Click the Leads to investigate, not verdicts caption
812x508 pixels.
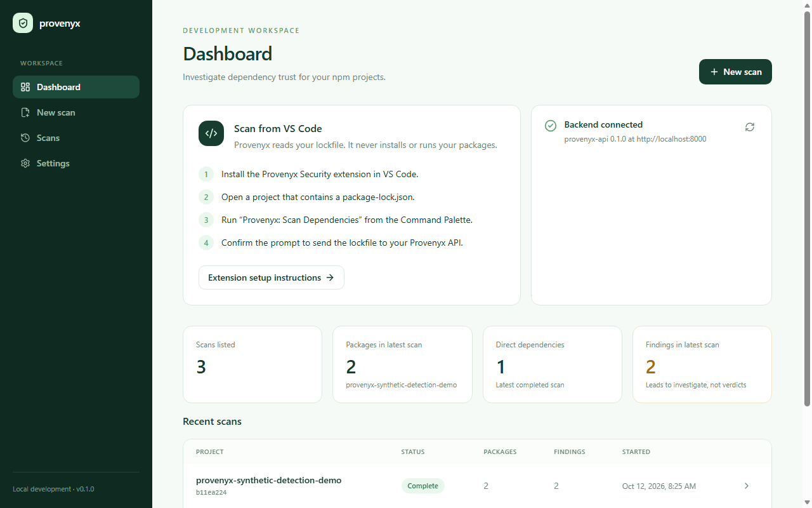pos(696,385)
